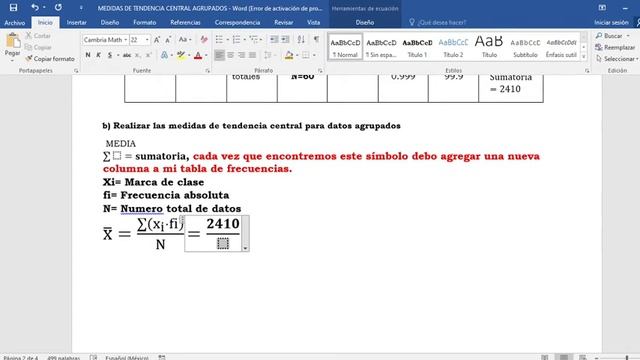Click Copiar in the clipboard group
The width and height of the screenshot is (640, 360).
(x=38, y=47)
